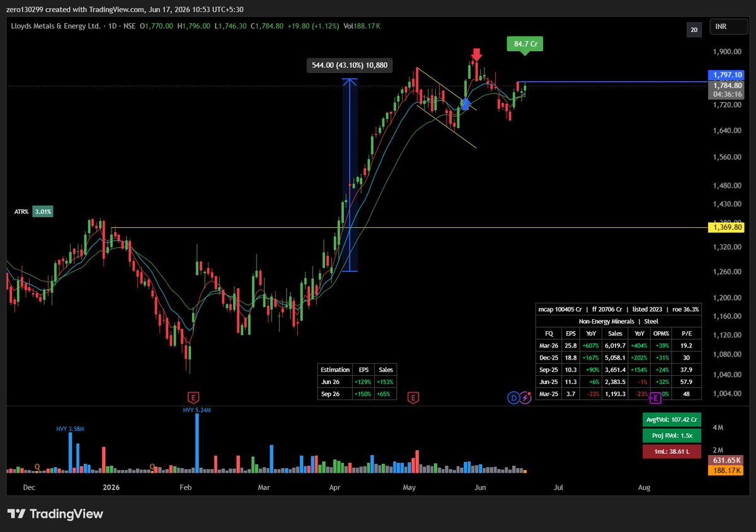Click the 1,004.00 price axis label
756x532 pixels.
(x=726, y=394)
